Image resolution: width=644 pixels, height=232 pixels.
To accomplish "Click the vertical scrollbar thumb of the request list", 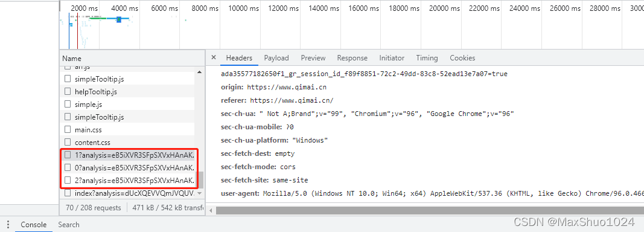I will pyautogui.click(x=200, y=179).
